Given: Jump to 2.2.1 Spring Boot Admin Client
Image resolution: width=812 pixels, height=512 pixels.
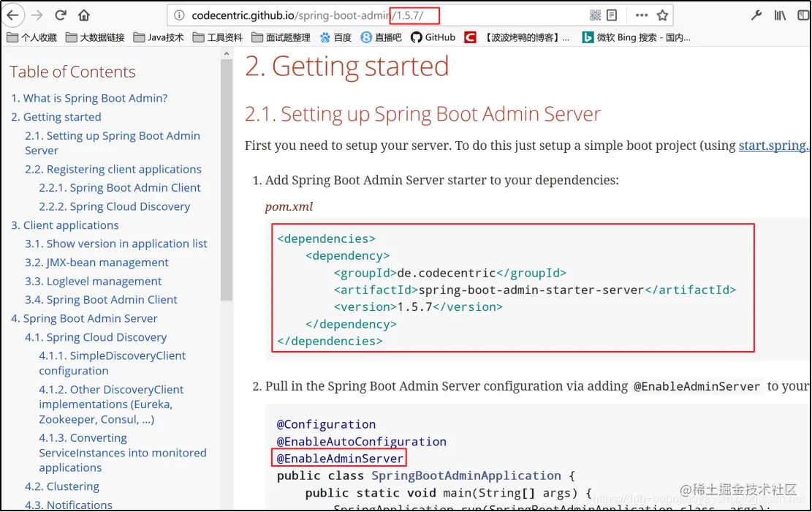Looking at the screenshot, I should [x=120, y=187].
